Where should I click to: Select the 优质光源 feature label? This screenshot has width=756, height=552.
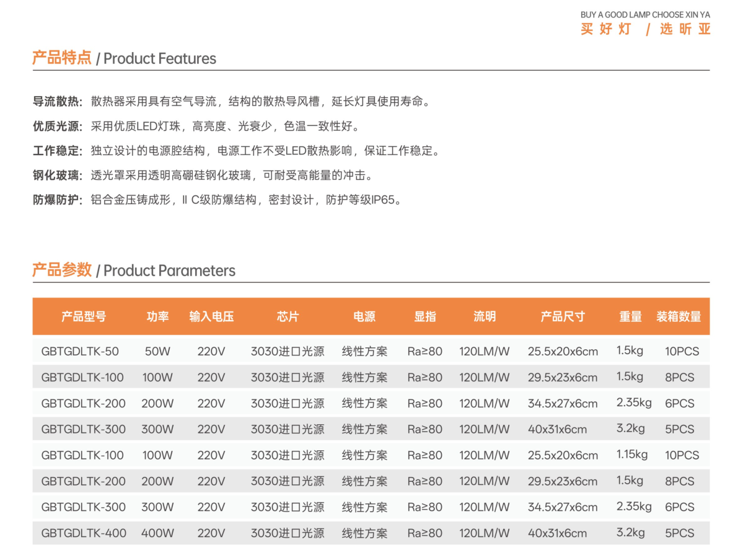coord(57,127)
